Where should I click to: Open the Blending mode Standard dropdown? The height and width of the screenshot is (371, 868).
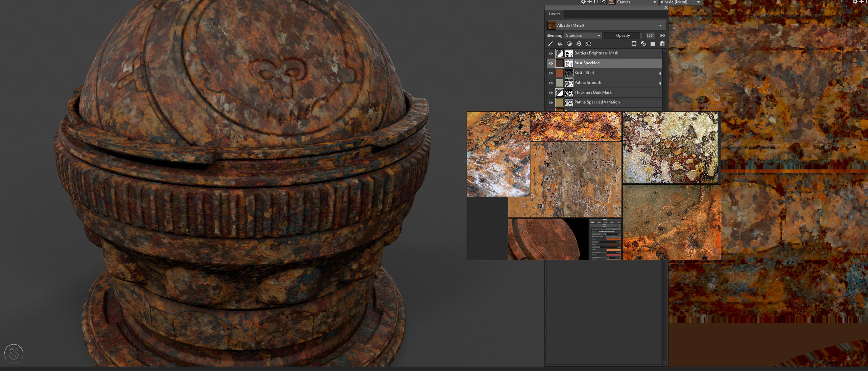[x=583, y=36]
